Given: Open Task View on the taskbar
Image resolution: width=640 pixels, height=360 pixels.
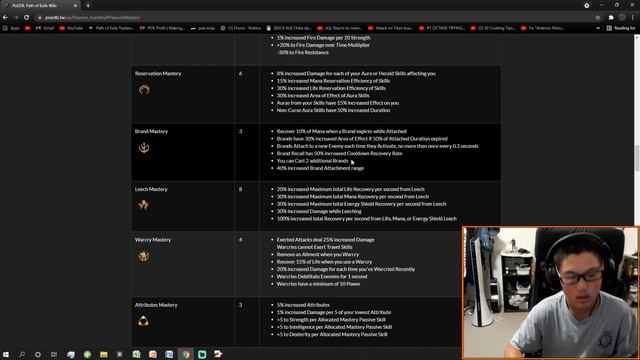Looking at the screenshot, I should tap(54, 354).
